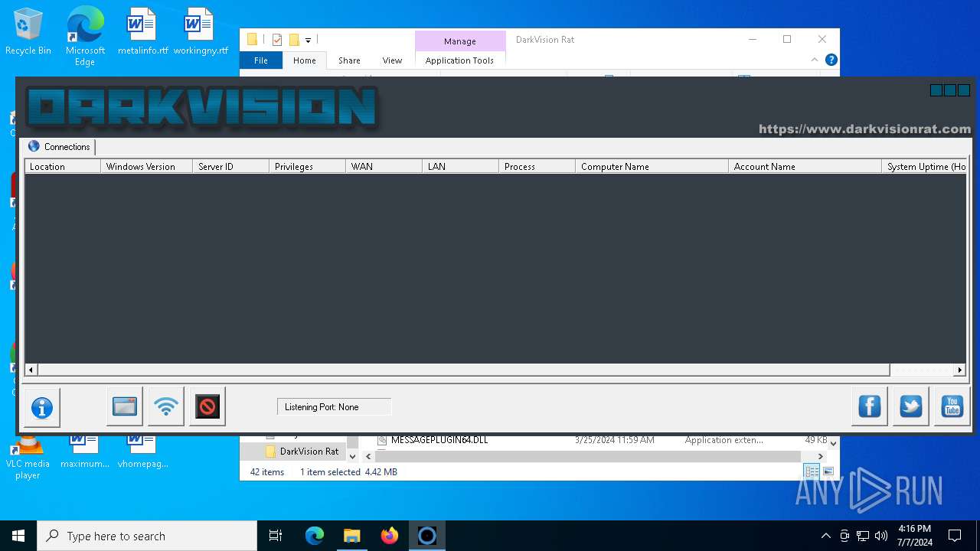Open the Application Tools ribbon tab
The width and height of the screenshot is (980, 551).
[459, 60]
